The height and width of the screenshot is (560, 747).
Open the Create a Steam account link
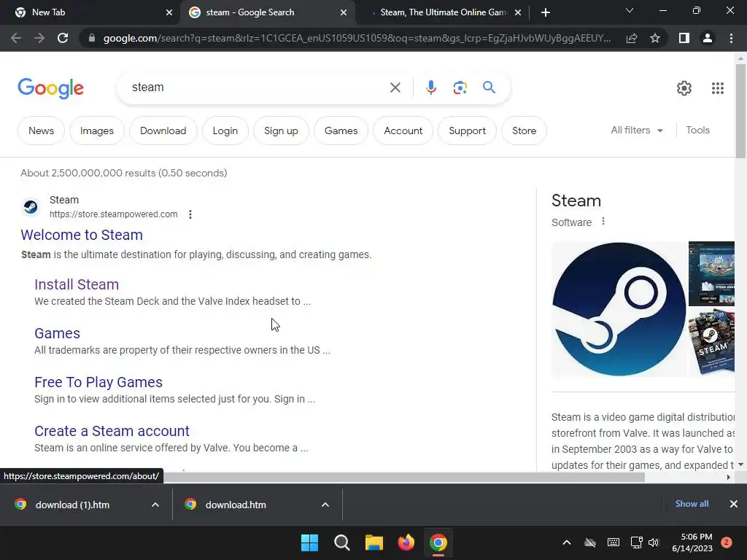(x=112, y=431)
